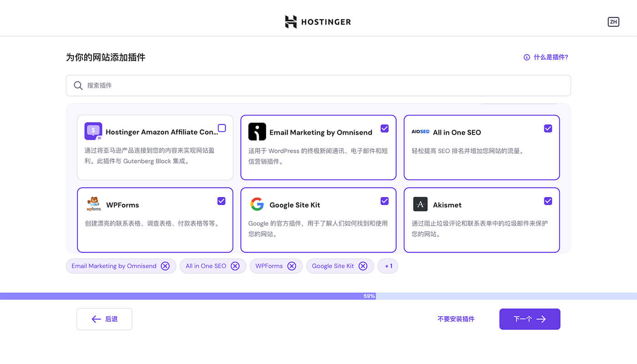Click the left arrow on 后退 button
This screenshot has height=364, width=637.
pos(96,319)
